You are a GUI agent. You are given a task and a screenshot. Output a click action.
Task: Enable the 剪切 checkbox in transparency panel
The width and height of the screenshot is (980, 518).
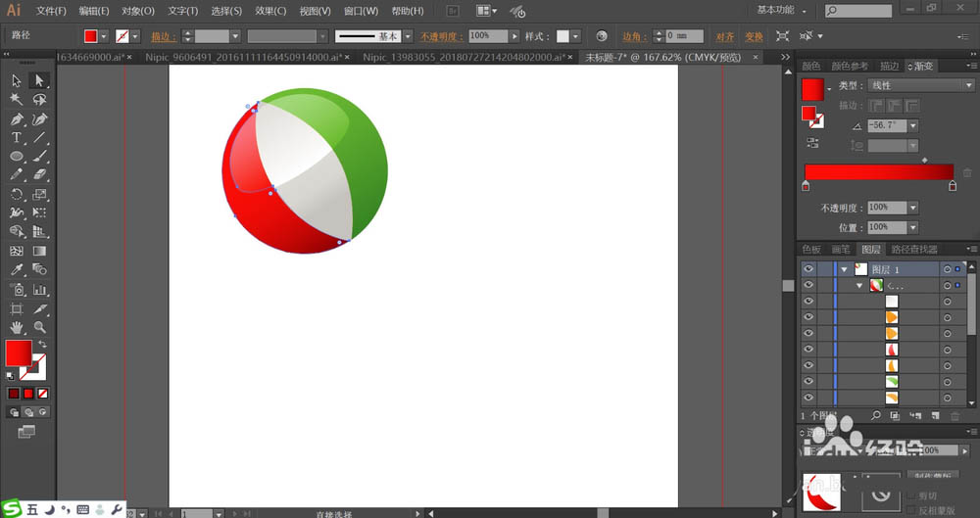pyautogui.click(x=911, y=495)
